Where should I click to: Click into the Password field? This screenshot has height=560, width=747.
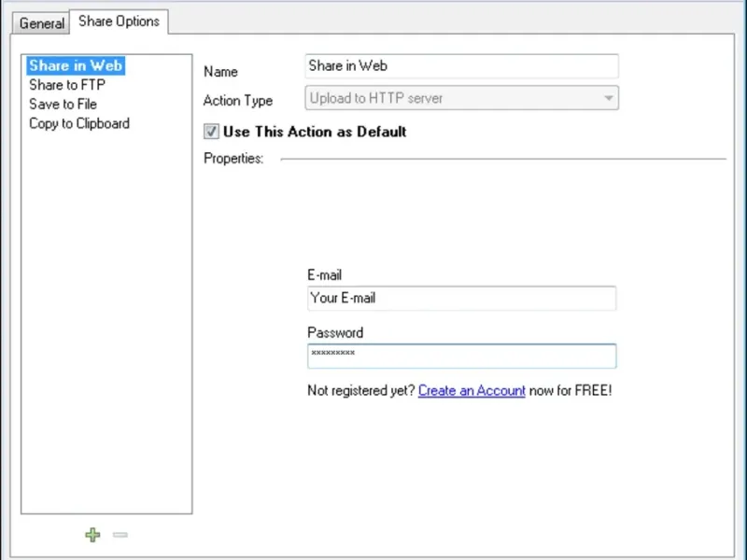pos(461,356)
